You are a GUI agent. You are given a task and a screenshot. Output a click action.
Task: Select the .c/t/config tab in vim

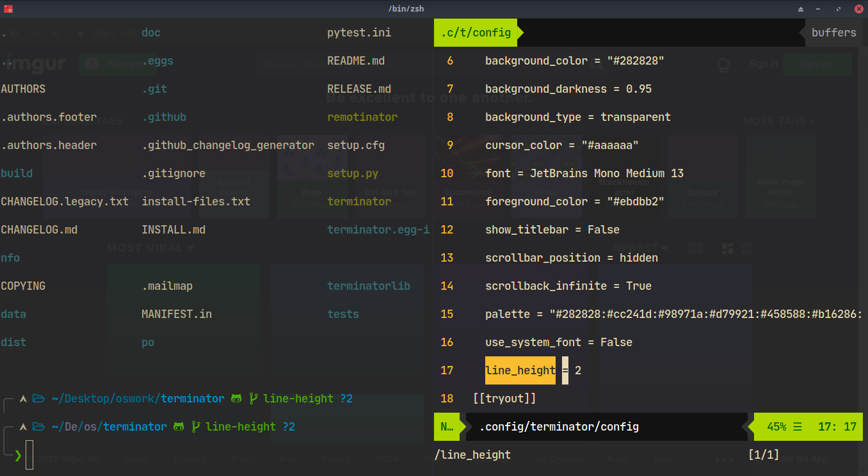coord(476,33)
